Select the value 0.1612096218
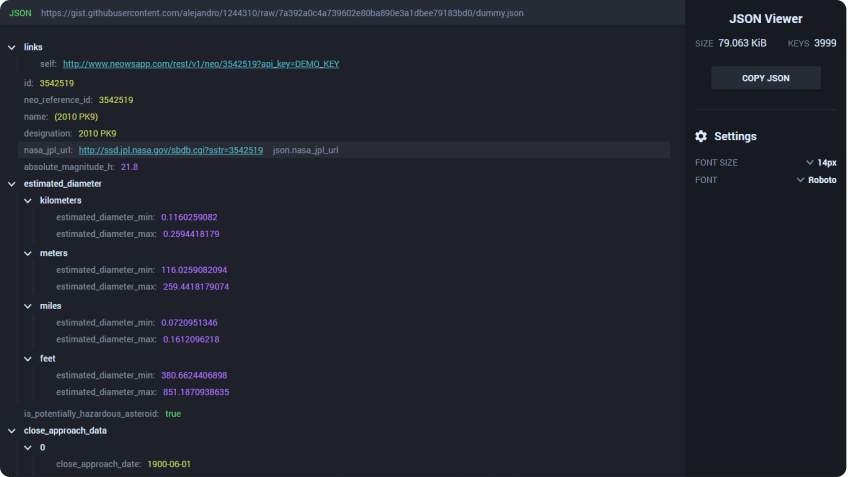 (191, 340)
